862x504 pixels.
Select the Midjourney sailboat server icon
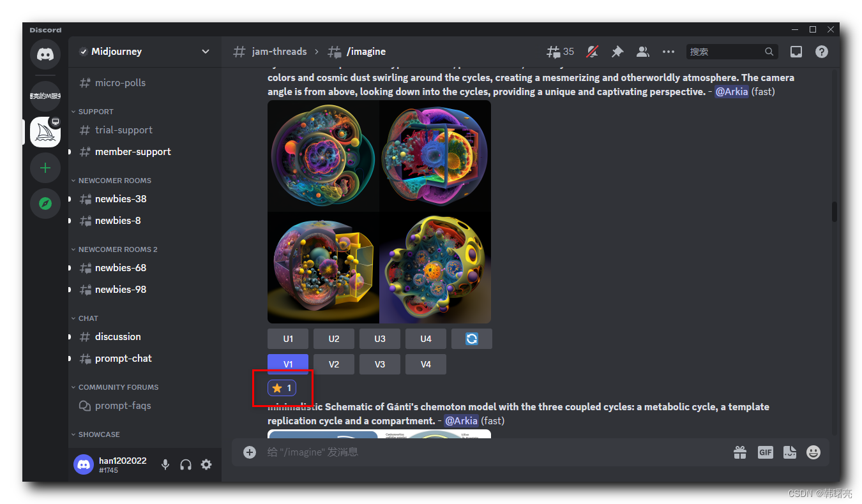coord(45,132)
